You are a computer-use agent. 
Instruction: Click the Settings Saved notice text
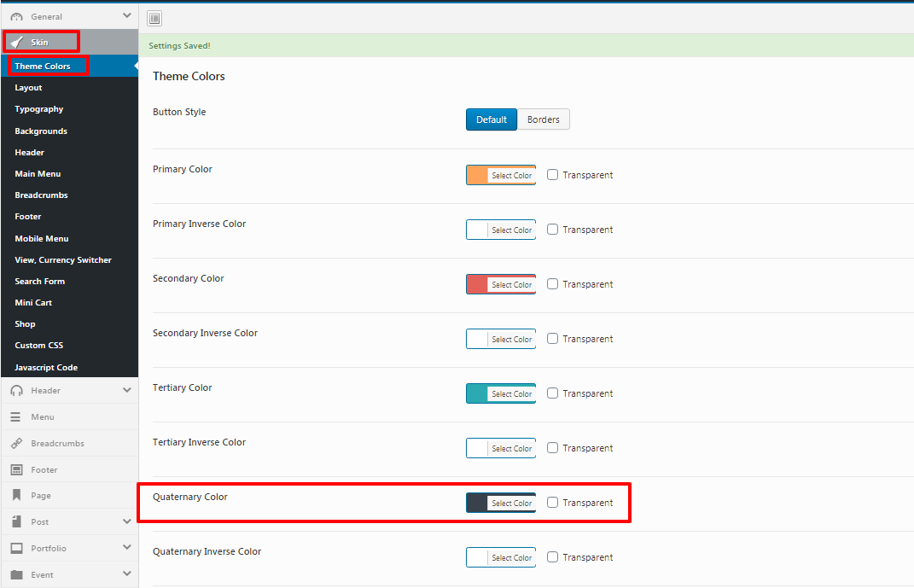179,45
